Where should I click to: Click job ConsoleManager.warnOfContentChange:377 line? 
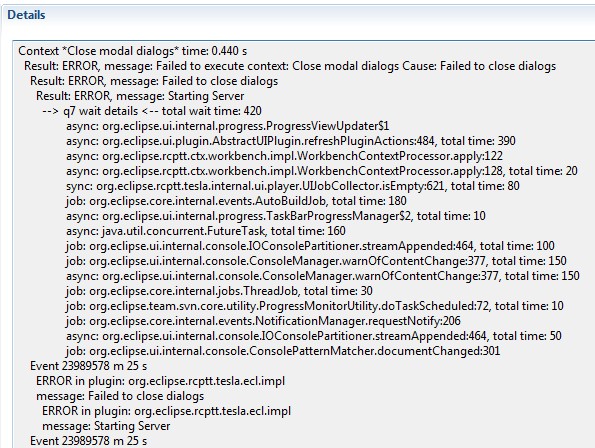pyautogui.click(x=316, y=261)
